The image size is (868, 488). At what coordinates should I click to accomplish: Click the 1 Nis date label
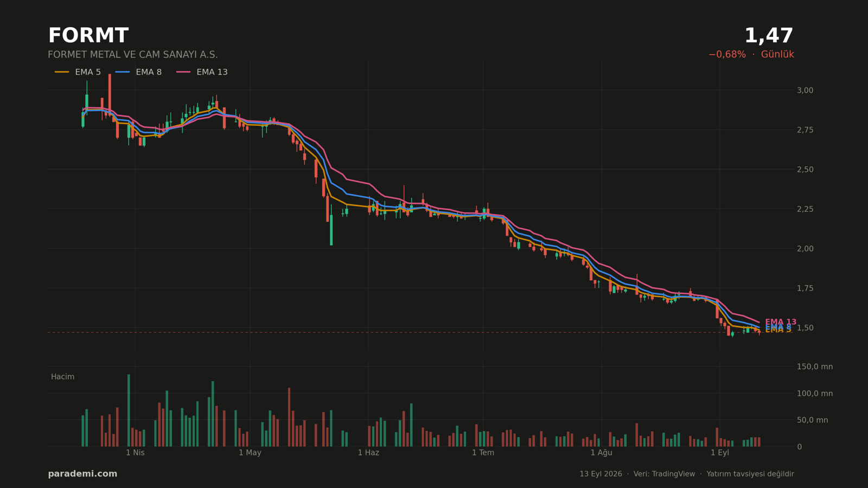(135, 453)
